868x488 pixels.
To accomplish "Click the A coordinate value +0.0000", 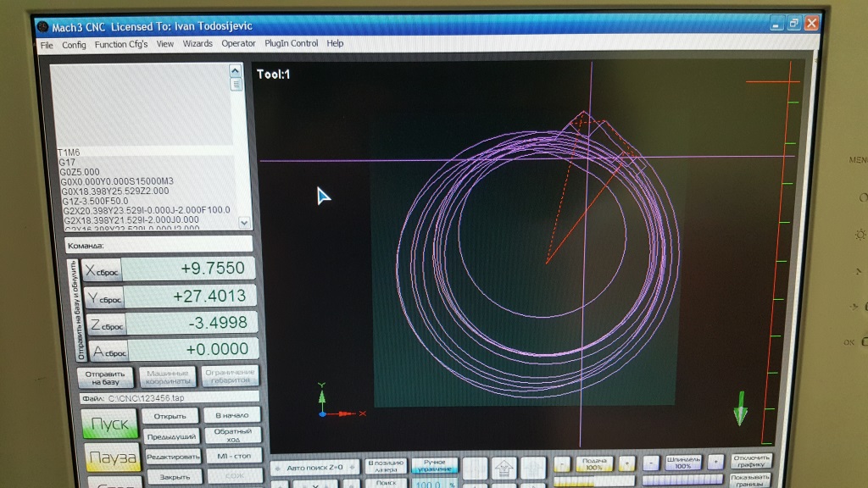I will (x=194, y=349).
